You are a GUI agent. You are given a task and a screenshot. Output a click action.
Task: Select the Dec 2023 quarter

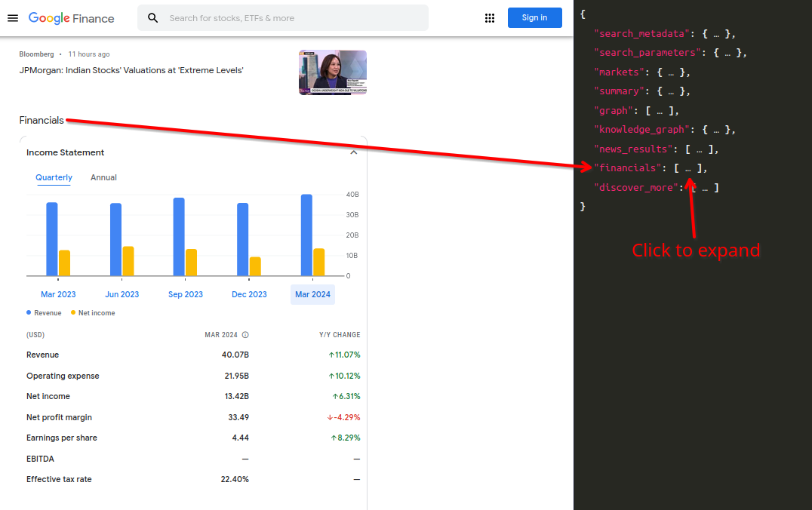[x=249, y=294]
